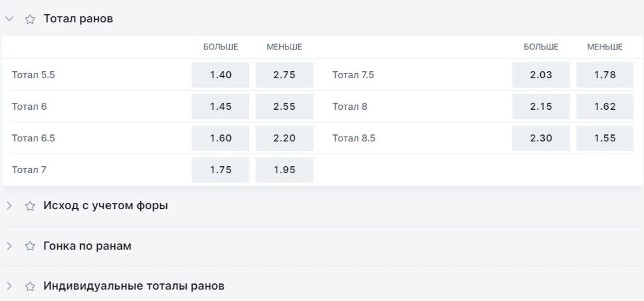Expand the Исход с учетом форы section
Viewport: 644px width, 301px height.
coord(9,206)
